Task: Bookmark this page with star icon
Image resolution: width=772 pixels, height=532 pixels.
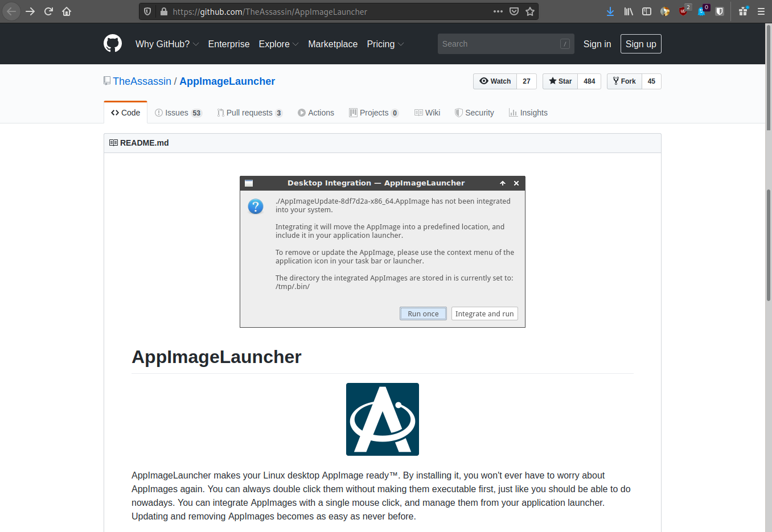Action: click(530, 11)
